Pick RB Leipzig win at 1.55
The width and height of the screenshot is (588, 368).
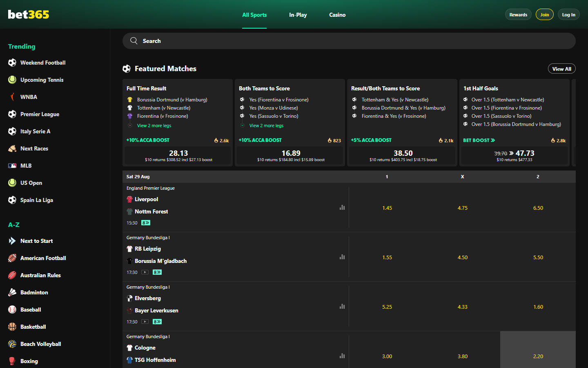point(387,257)
